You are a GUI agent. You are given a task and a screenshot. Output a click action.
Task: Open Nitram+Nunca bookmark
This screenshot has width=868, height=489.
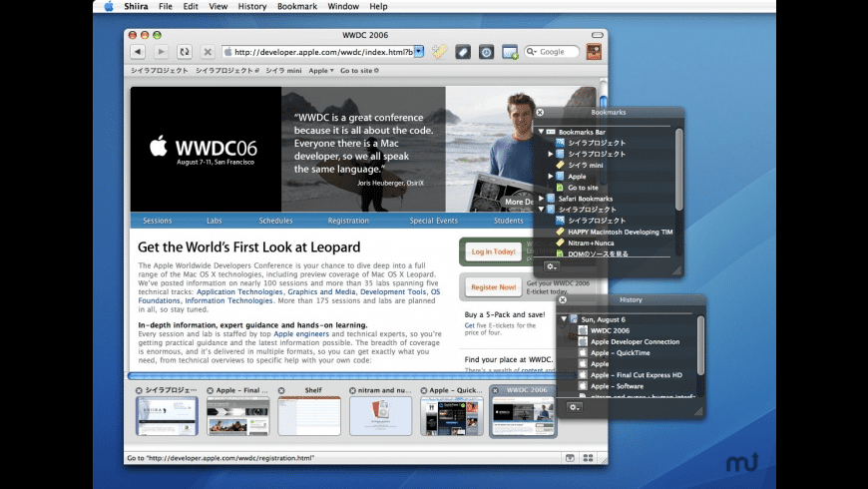[x=591, y=243]
